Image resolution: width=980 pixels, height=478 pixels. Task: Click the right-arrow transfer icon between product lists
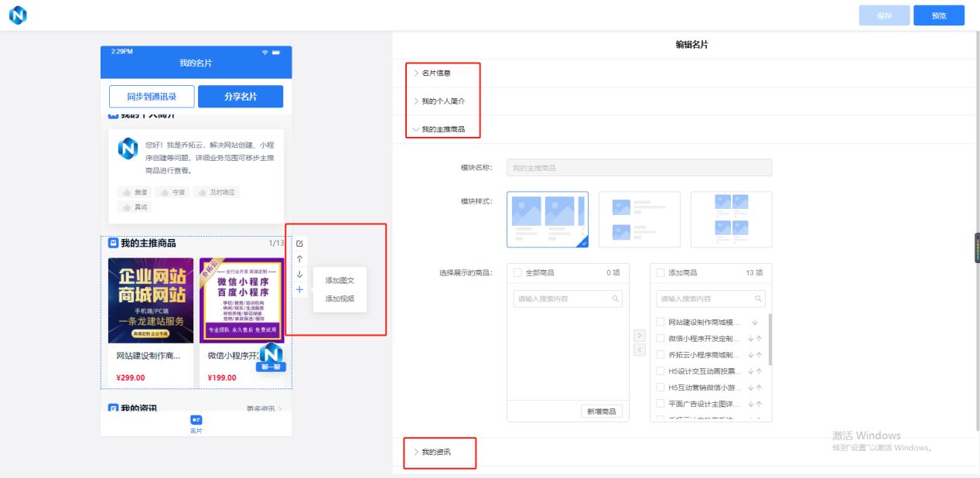click(x=639, y=336)
